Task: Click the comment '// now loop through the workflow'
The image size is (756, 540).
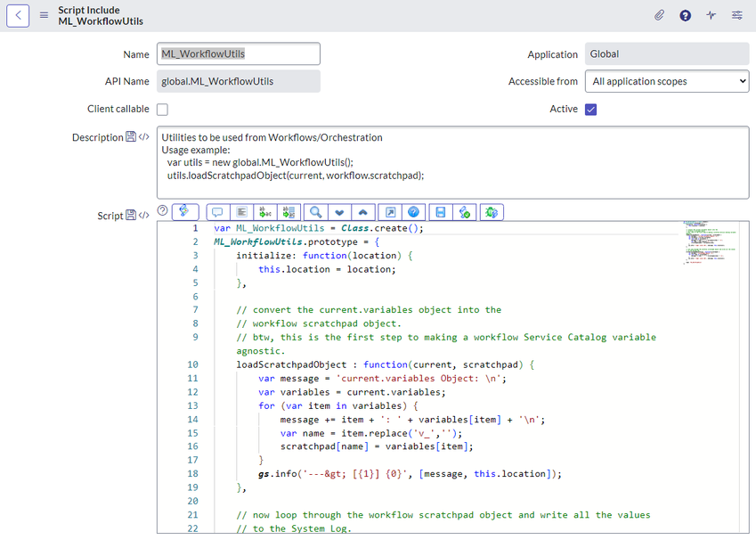Action: [443, 515]
